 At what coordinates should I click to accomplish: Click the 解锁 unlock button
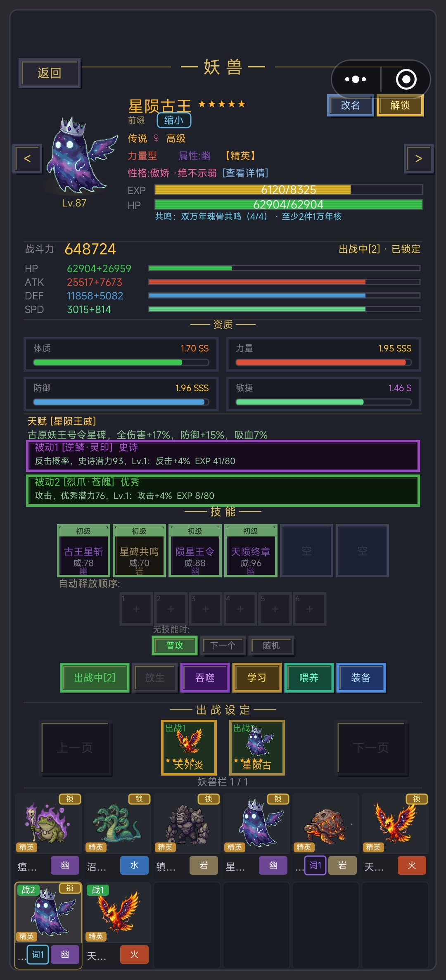point(400,105)
